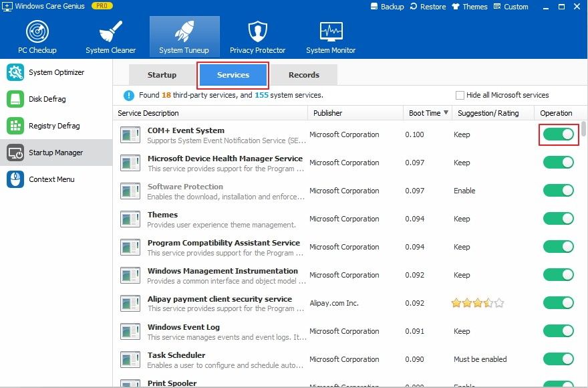588x388 pixels.
Task: Click the Operation column header
Action: coord(556,113)
